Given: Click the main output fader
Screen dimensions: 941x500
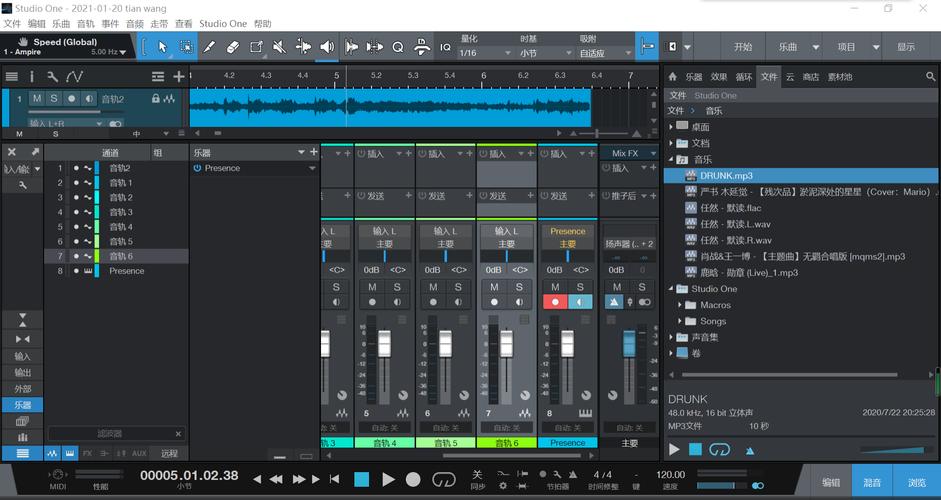Looking at the screenshot, I should [629, 345].
